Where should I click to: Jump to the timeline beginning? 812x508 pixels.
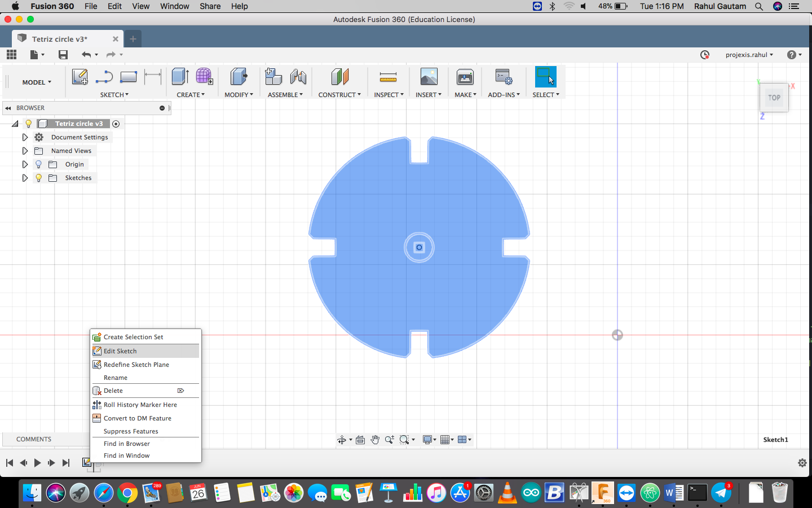(x=9, y=463)
